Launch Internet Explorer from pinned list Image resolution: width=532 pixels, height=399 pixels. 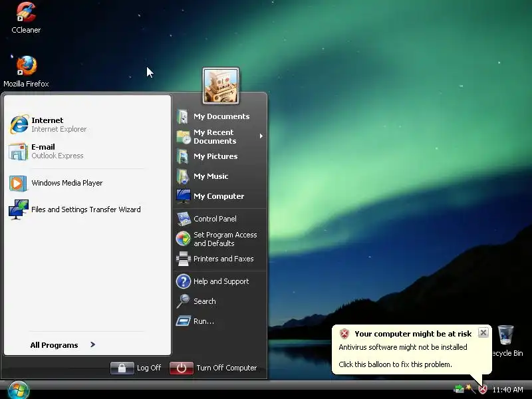click(x=88, y=124)
